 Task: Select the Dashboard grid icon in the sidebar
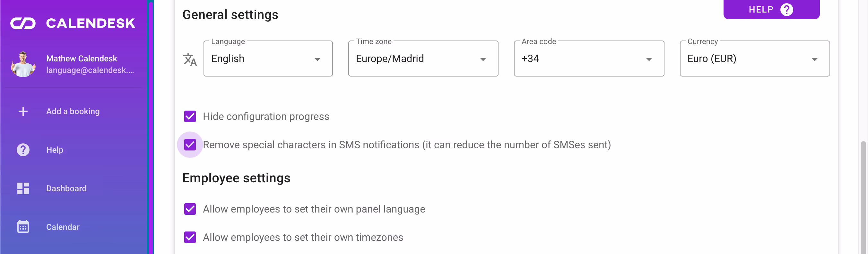point(22,188)
